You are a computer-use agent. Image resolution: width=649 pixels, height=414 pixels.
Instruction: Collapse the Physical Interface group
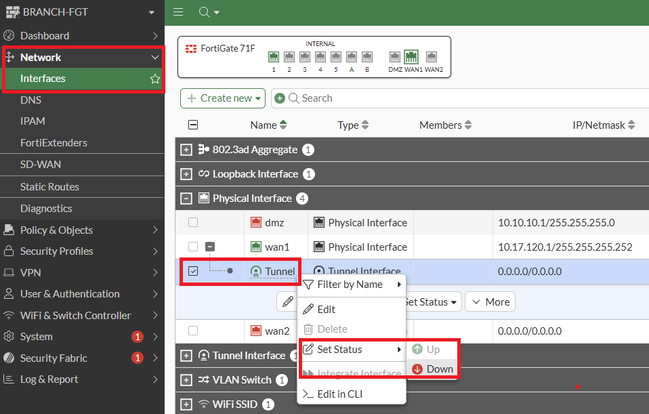point(186,199)
